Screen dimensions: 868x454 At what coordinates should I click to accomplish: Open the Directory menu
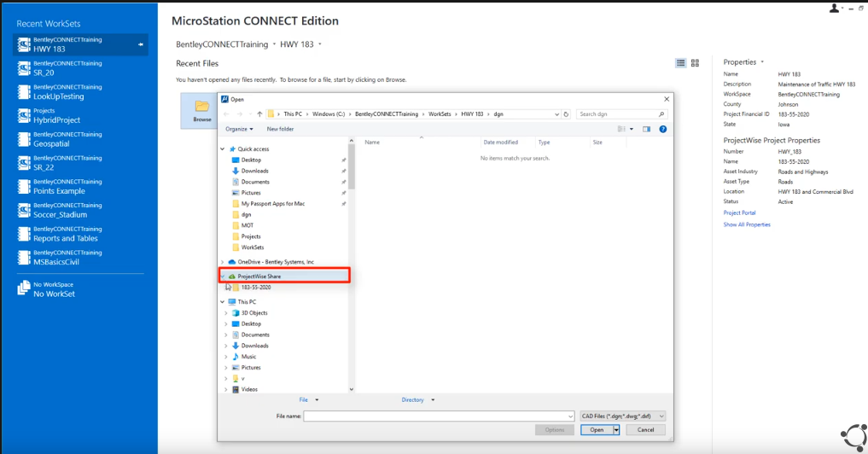pos(418,399)
